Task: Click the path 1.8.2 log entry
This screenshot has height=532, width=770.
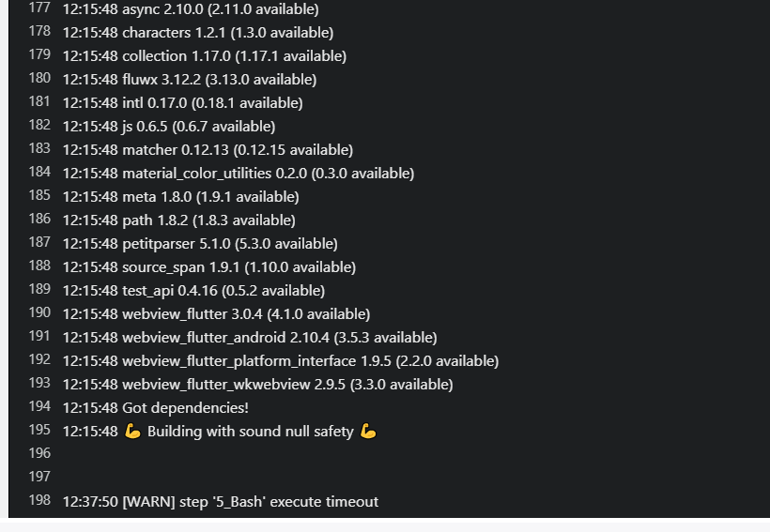Action: click(x=178, y=220)
